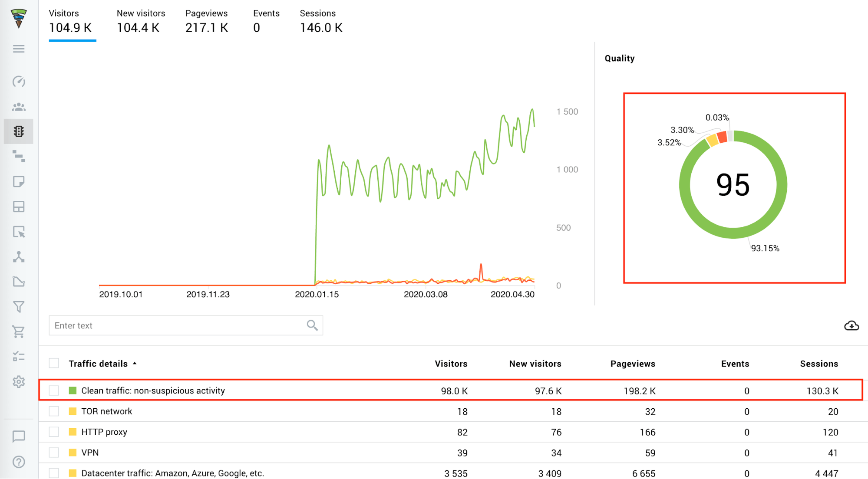Select the traffic light quality icon
This screenshot has height=479, width=868.
(x=19, y=131)
